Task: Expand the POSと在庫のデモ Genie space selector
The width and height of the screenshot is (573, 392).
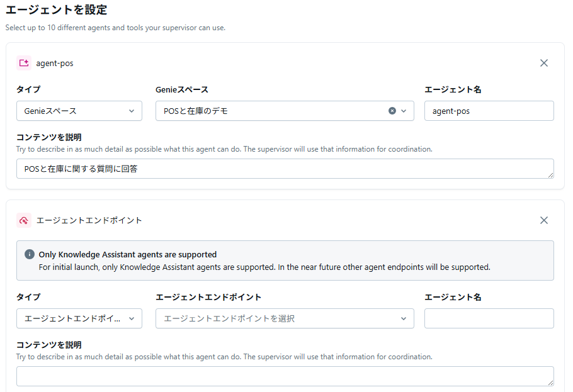Action: (404, 111)
